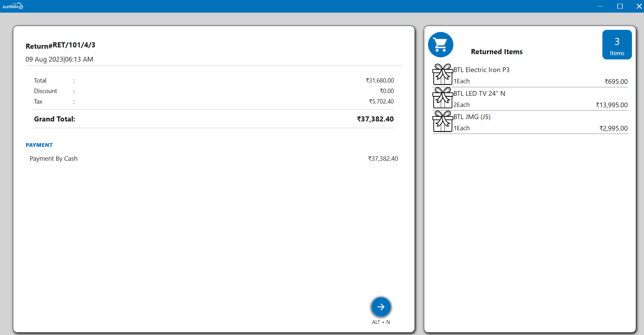Click the blue shopping cart icon
644x335 pixels.
coord(440,45)
